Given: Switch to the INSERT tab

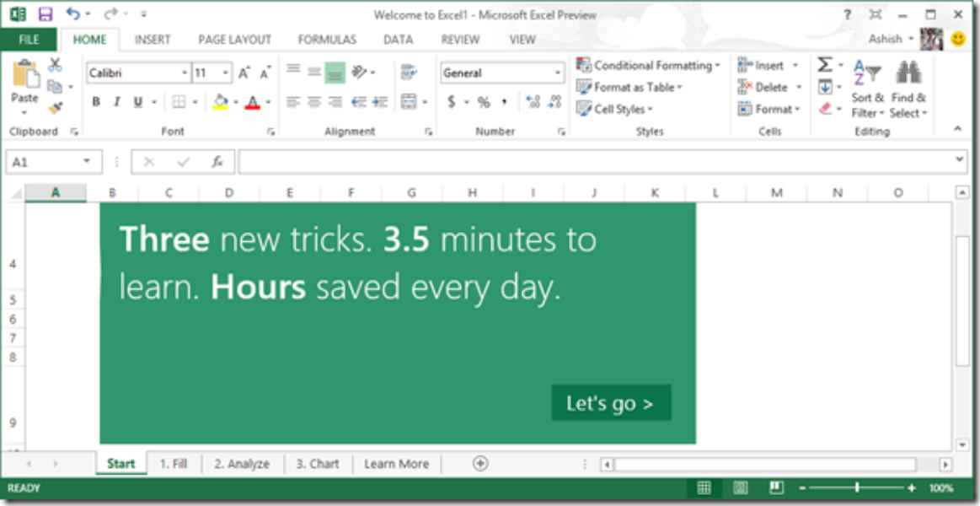Looking at the screenshot, I should (153, 40).
